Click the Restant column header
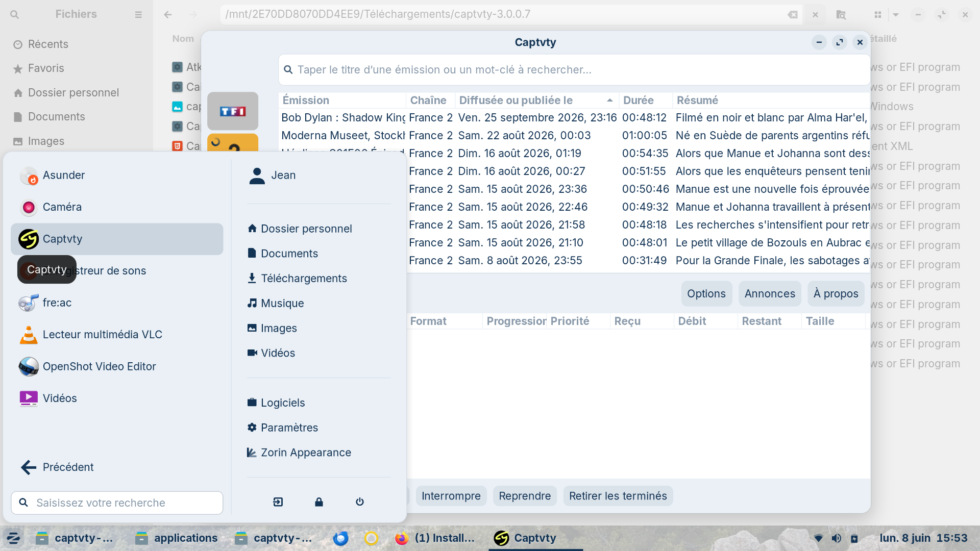The image size is (980, 551). tap(770, 321)
